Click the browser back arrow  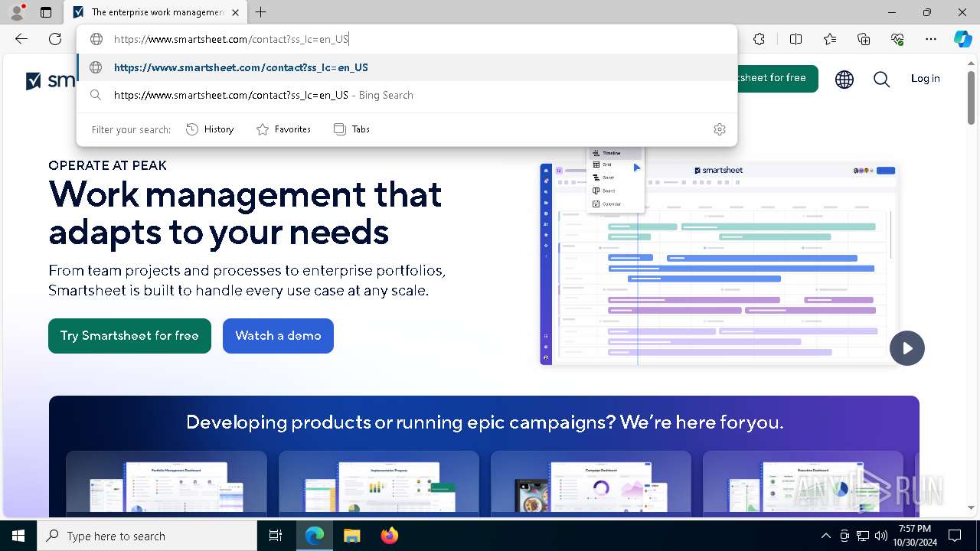pyautogui.click(x=21, y=39)
